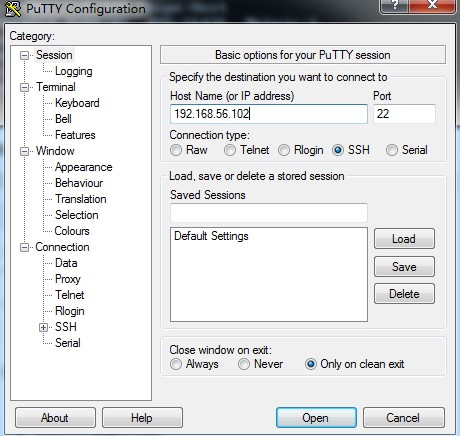This screenshot has height=436, width=460.
Task: Select the Telnet connection type radio
Action: tap(230, 150)
